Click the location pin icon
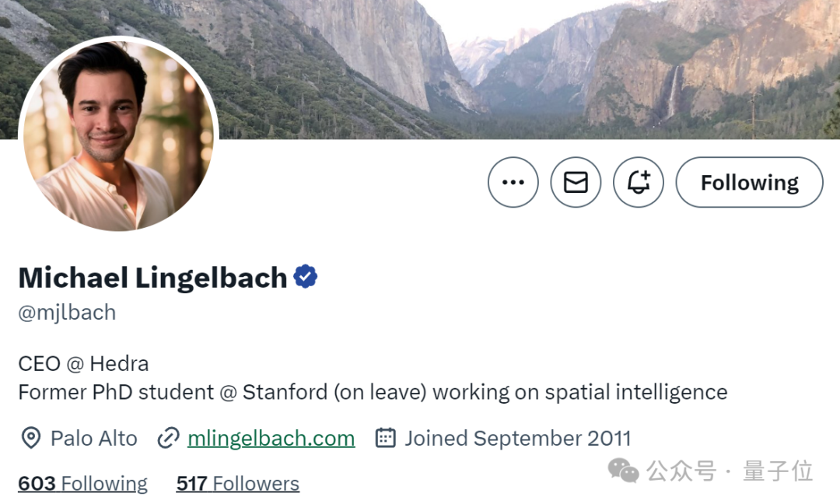This screenshot has height=504, width=840. pyautogui.click(x=30, y=439)
